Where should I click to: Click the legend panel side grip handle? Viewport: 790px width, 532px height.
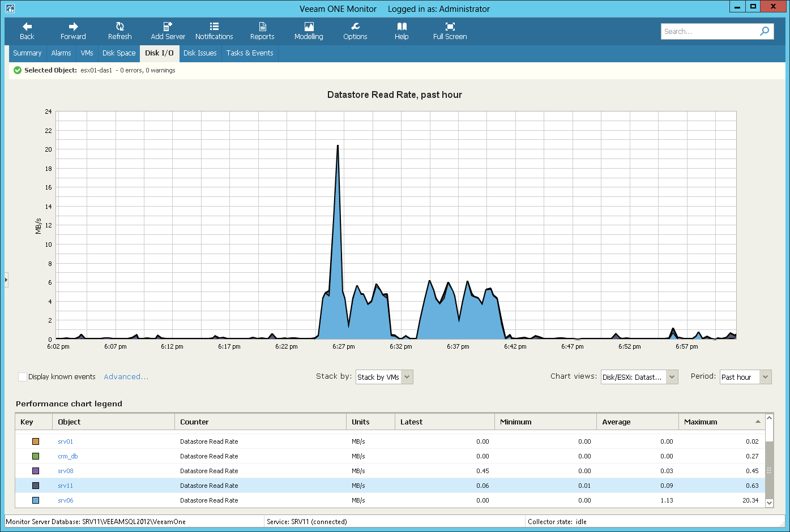click(x=769, y=470)
